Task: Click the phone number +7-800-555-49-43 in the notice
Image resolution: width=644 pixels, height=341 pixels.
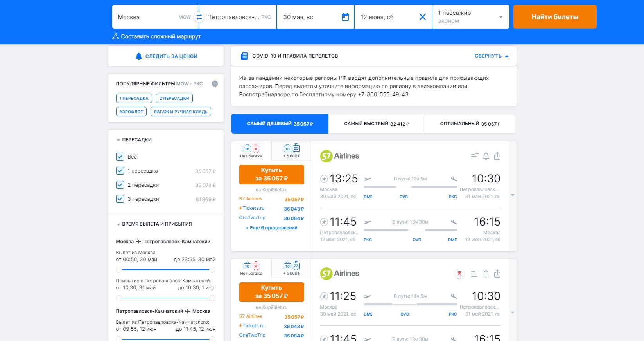Action: (x=384, y=94)
